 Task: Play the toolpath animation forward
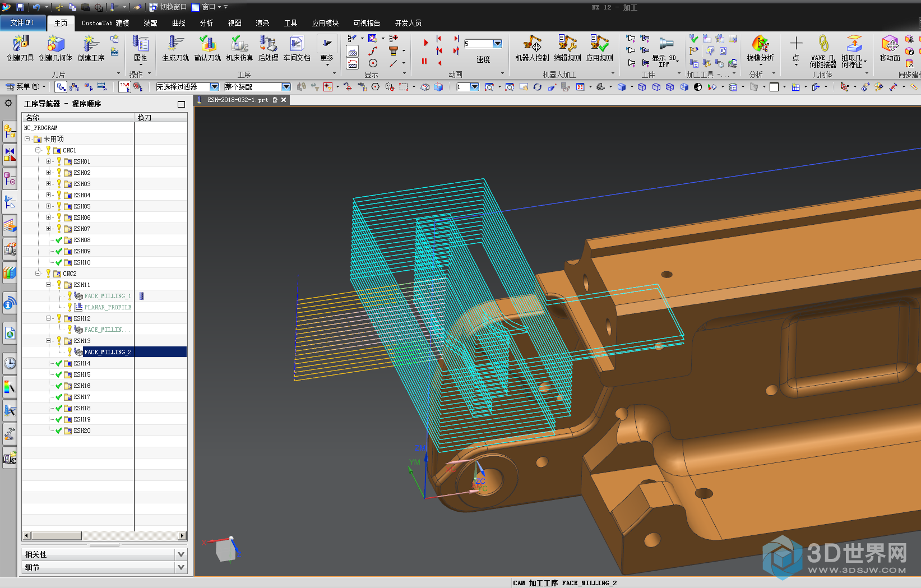click(425, 43)
